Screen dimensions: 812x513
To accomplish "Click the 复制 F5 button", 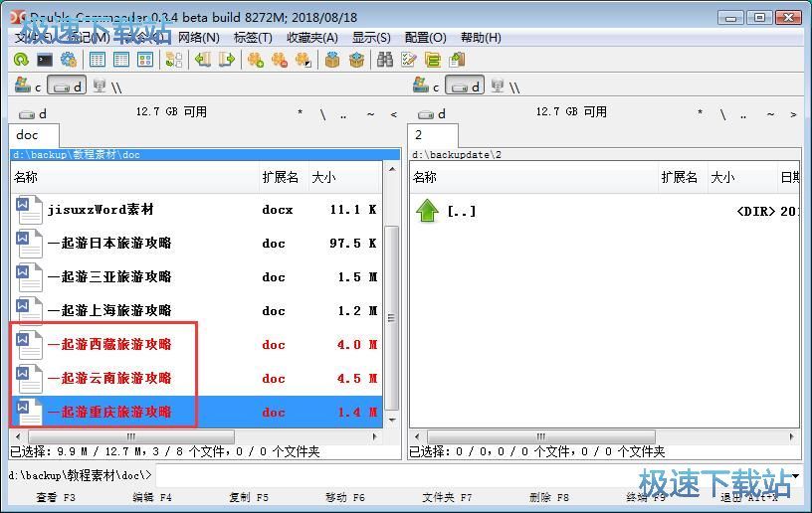I will click(249, 497).
